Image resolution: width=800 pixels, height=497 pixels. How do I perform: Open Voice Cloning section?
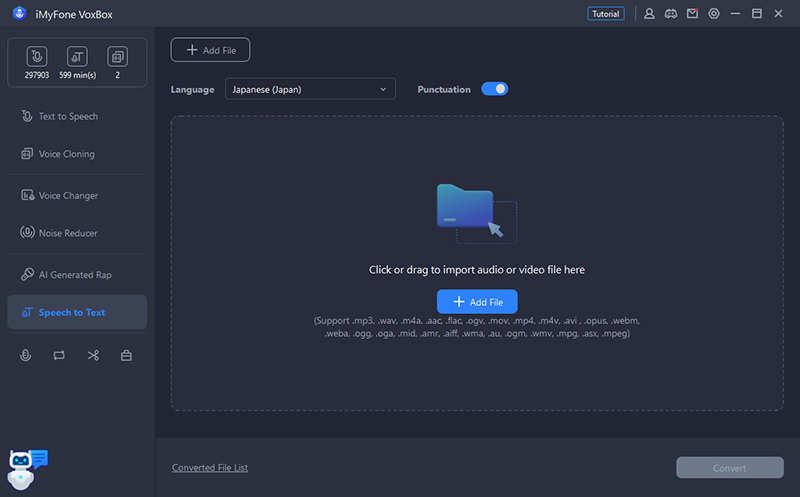coord(77,154)
